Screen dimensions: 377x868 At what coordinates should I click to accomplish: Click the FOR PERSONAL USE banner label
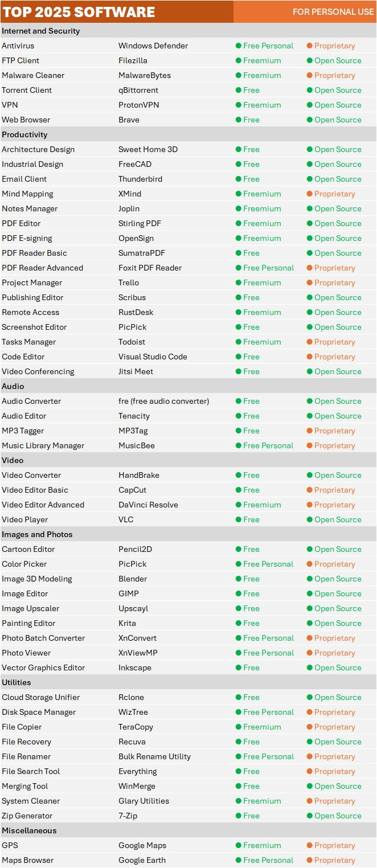pyautogui.click(x=333, y=11)
